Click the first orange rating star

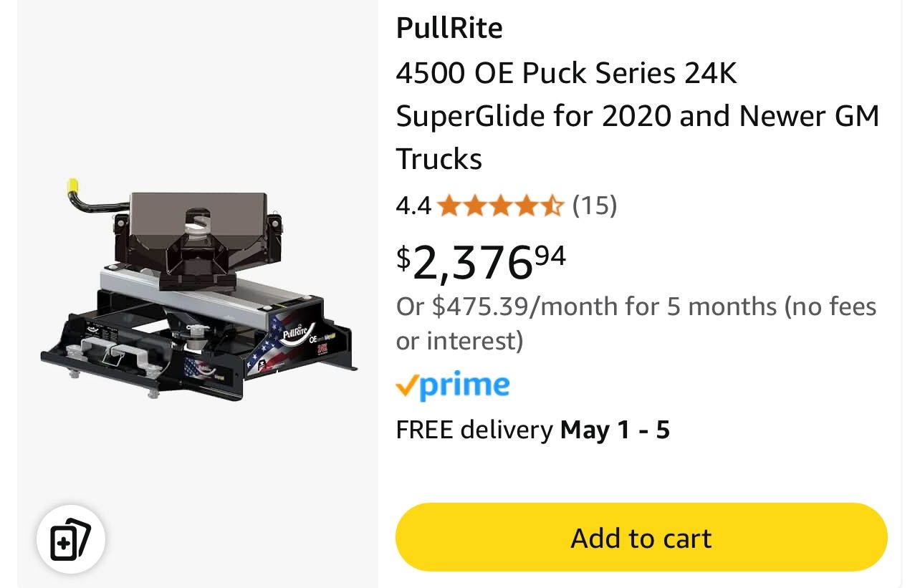449,206
